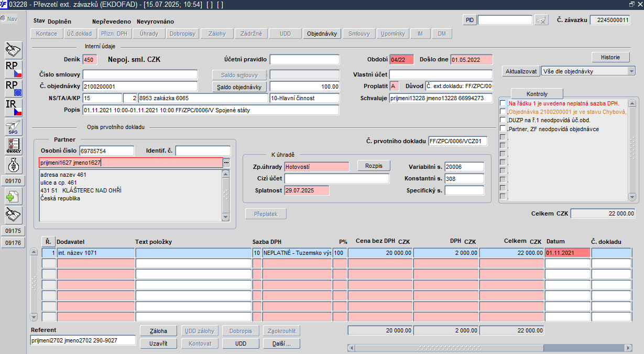Click the green plus new document icon
This screenshot has height=354, width=644.
[14, 197]
